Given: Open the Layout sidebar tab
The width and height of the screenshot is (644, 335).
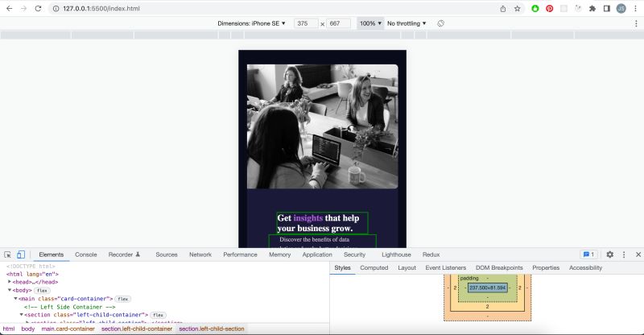Looking at the screenshot, I should pyautogui.click(x=407, y=267).
